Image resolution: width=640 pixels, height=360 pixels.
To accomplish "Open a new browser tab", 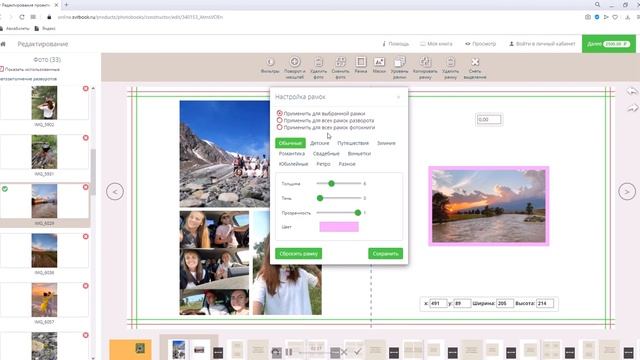I will pyautogui.click(x=66, y=5).
